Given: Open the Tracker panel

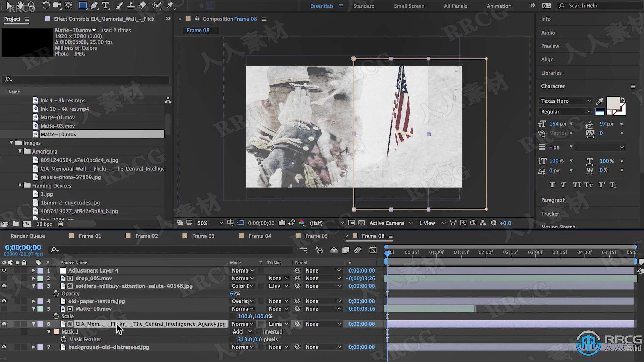Looking at the screenshot, I should pyautogui.click(x=550, y=214).
